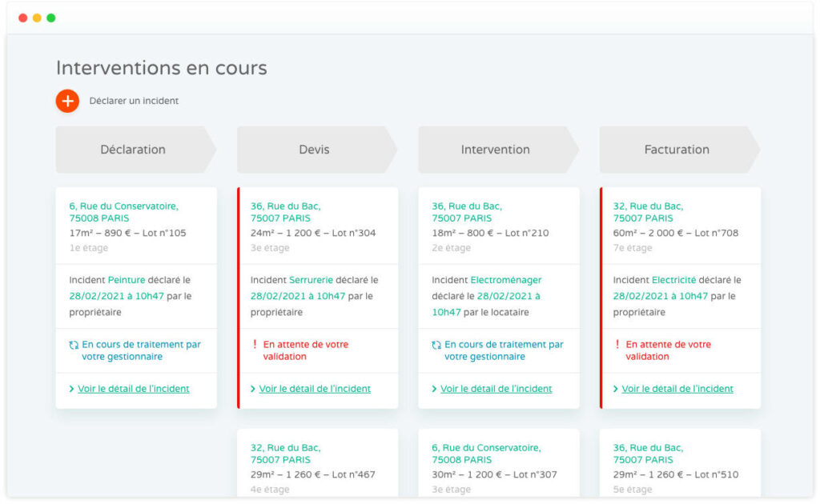Screen dimensions: 820x504
Task: Click the orange plus icon to declare incident
Action: coord(67,101)
